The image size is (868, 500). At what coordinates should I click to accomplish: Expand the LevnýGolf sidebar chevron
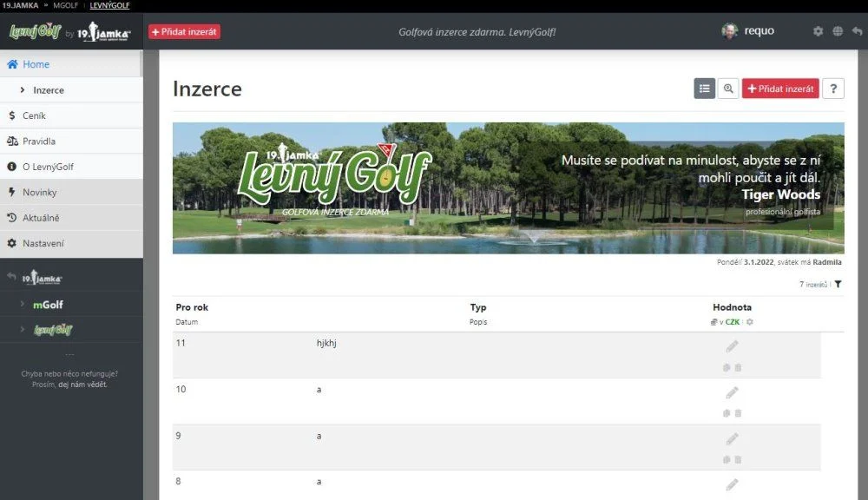click(23, 330)
